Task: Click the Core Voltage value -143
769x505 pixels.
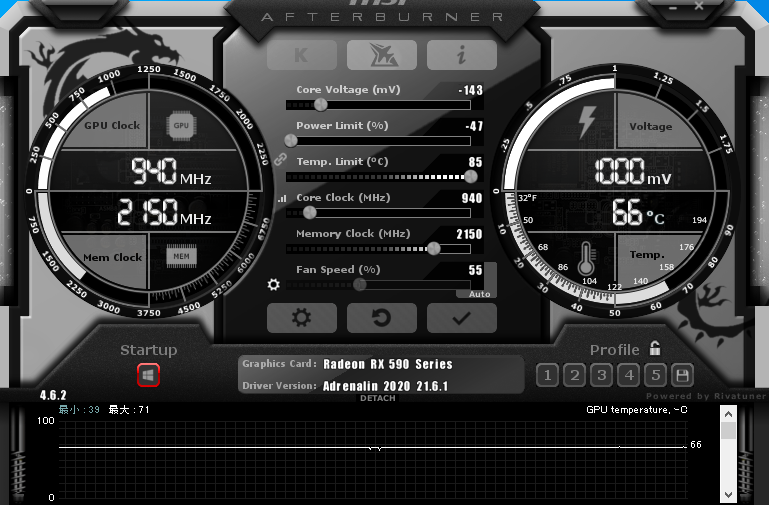Action: [x=470, y=90]
